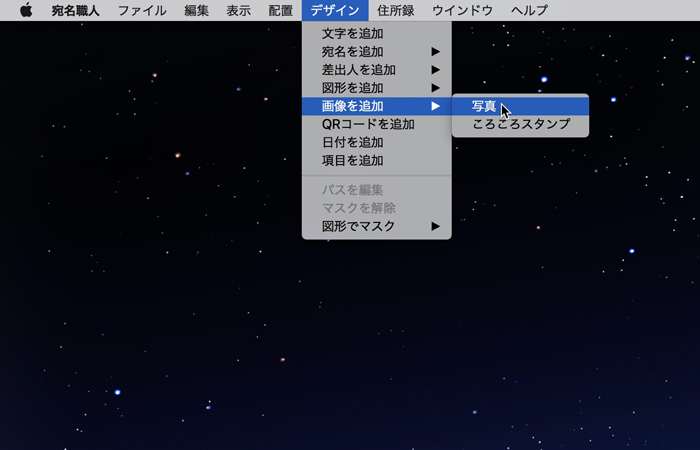The height and width of the screenshot is (450, 700).
Task: Choose 日付を追加
Action: coord(352,142)
